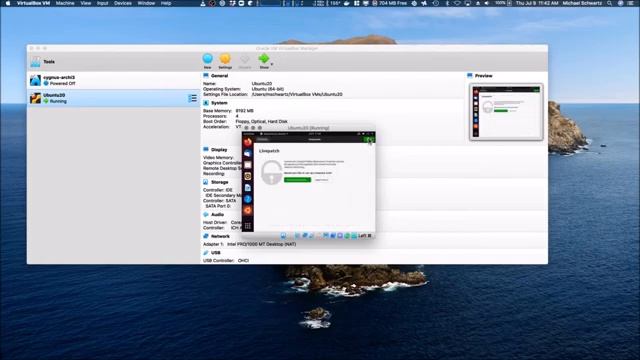The image size is (640, 360).
Task: Open the Help menu in the menu bar
Action: (166, 3)
